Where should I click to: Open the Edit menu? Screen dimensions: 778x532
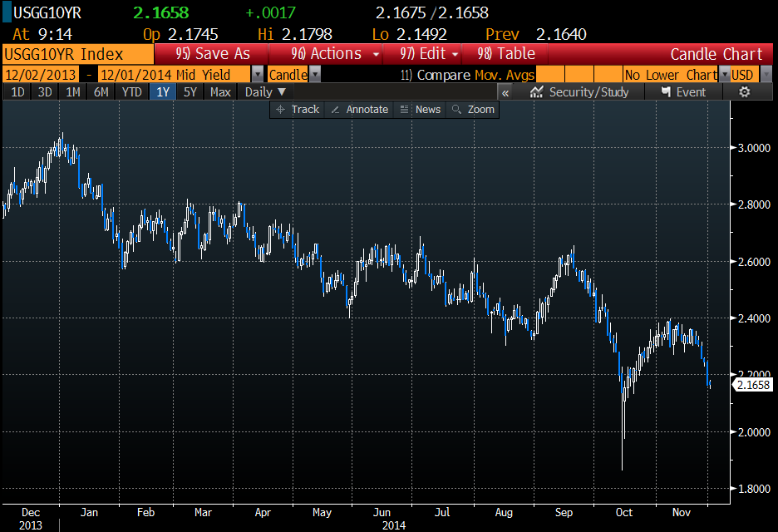click(x=429, y=54)
